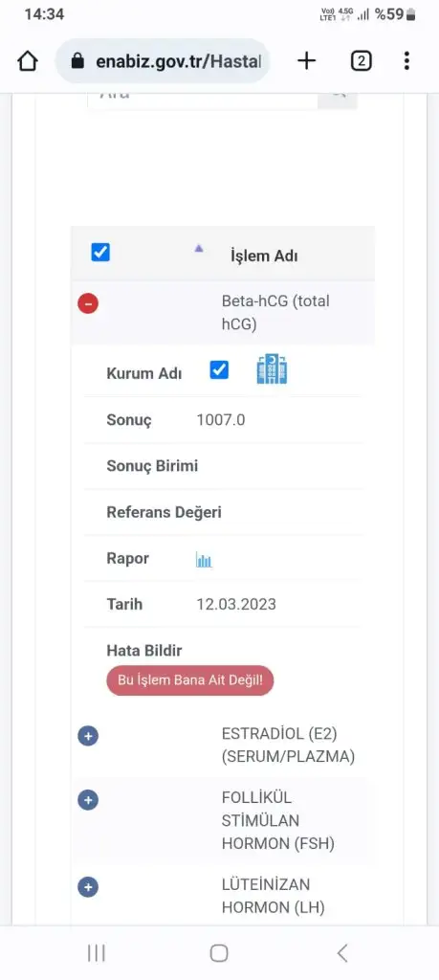The image size is (439, 980).
Task: Tap the Android home navigation button
Action: pos(219,952)
